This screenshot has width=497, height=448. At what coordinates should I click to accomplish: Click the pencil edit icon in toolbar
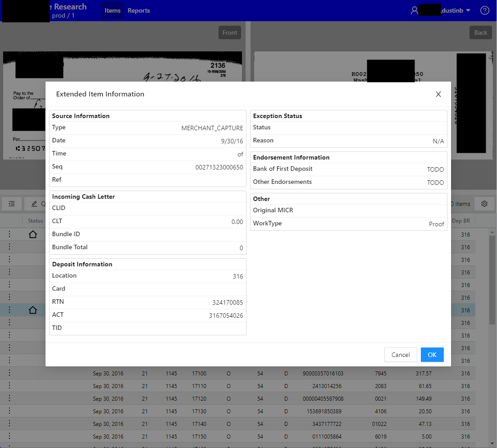click(x=34, y=204)
